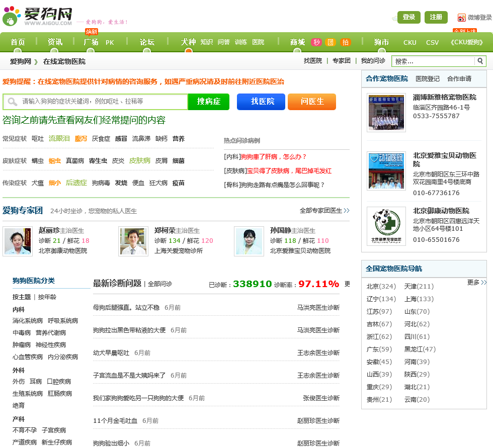Screen dimensions: 493x448
Task: Open 北京(324) hospital listing
Action: (x=381, y=286)
